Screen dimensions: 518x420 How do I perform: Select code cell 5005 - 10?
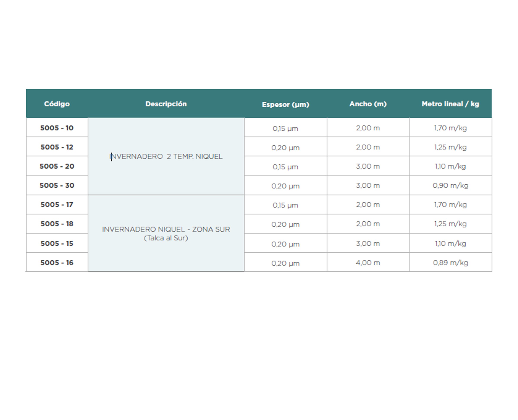57,128
